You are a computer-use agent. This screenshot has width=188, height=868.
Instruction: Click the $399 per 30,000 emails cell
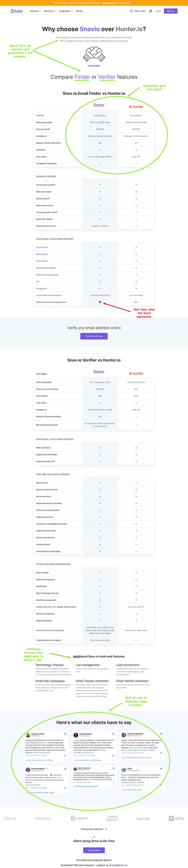[136, 122]
